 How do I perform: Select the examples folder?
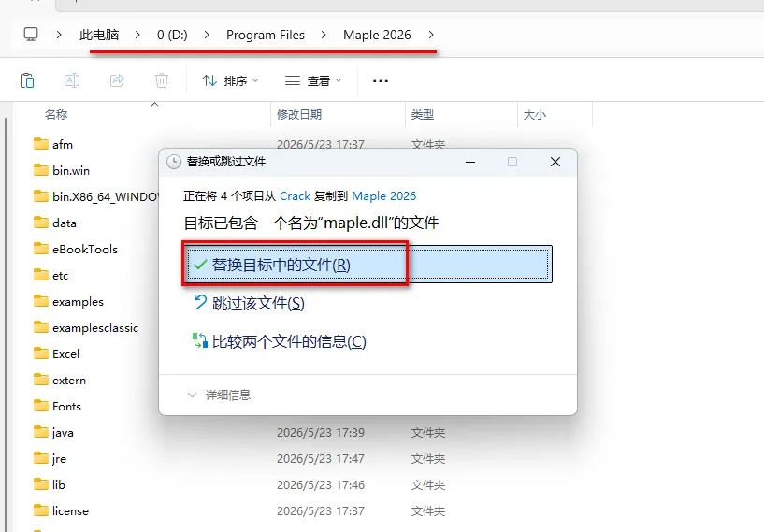78,302
